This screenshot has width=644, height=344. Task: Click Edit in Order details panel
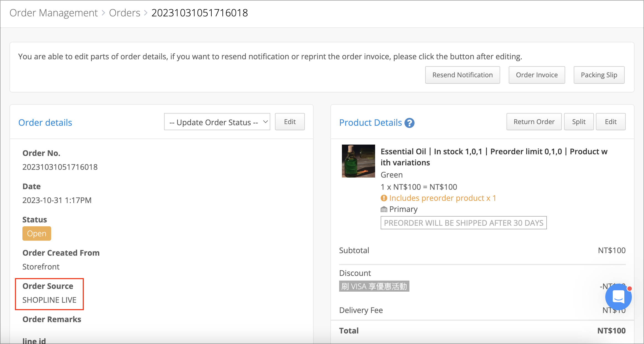pos(290,122)
